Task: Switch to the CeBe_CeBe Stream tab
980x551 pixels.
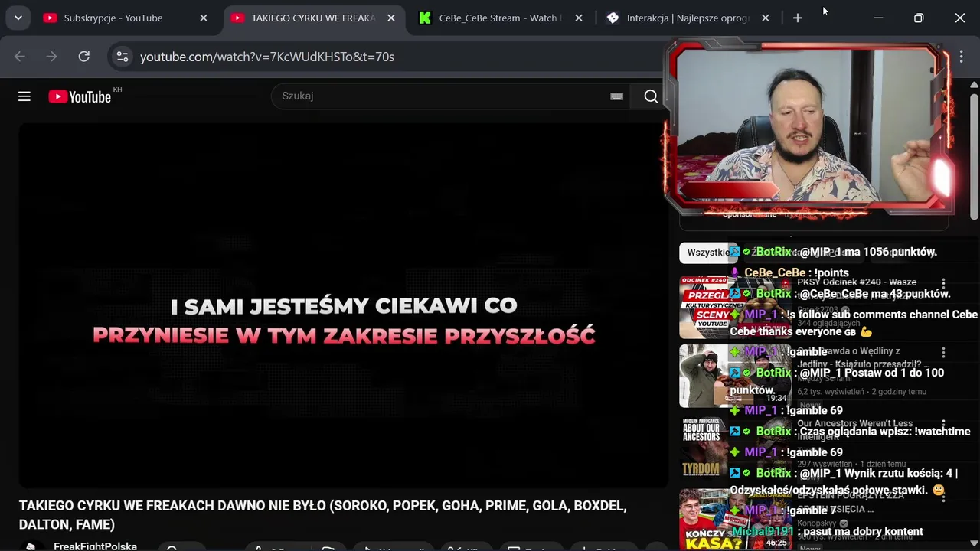Action: click(x=498, y=18)
